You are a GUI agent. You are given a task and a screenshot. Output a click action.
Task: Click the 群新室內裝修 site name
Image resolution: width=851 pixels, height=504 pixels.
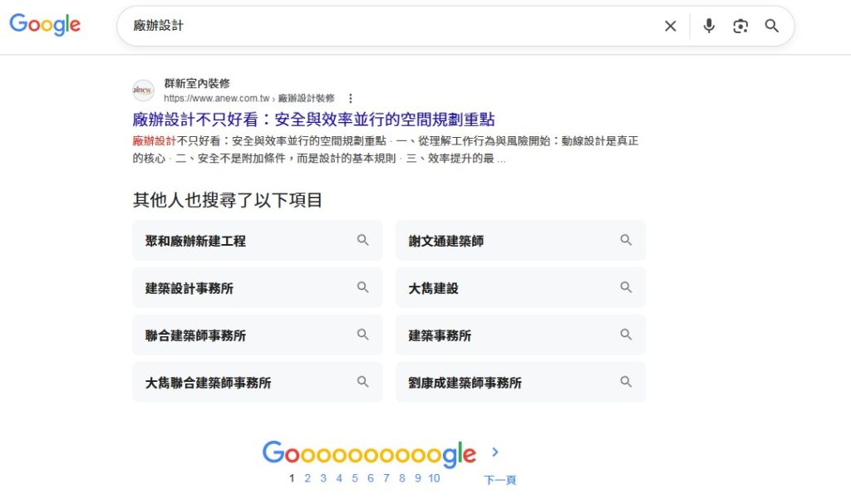point(197,83)
